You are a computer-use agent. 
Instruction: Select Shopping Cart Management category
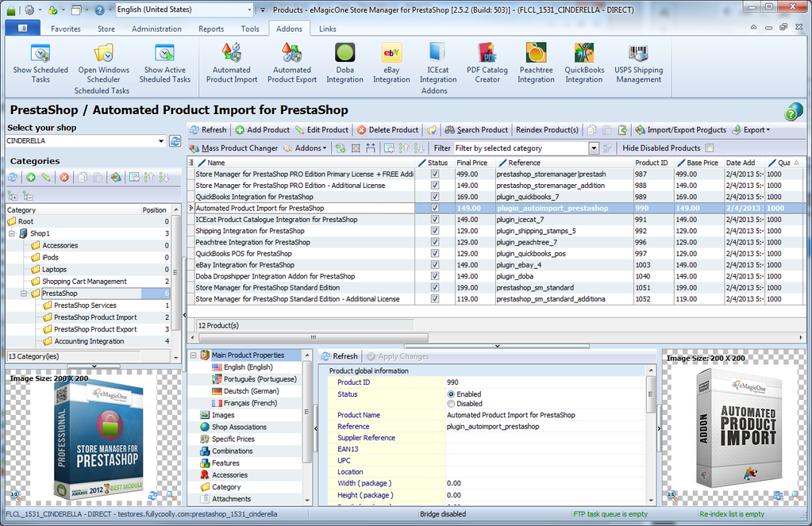click(84, 282)
